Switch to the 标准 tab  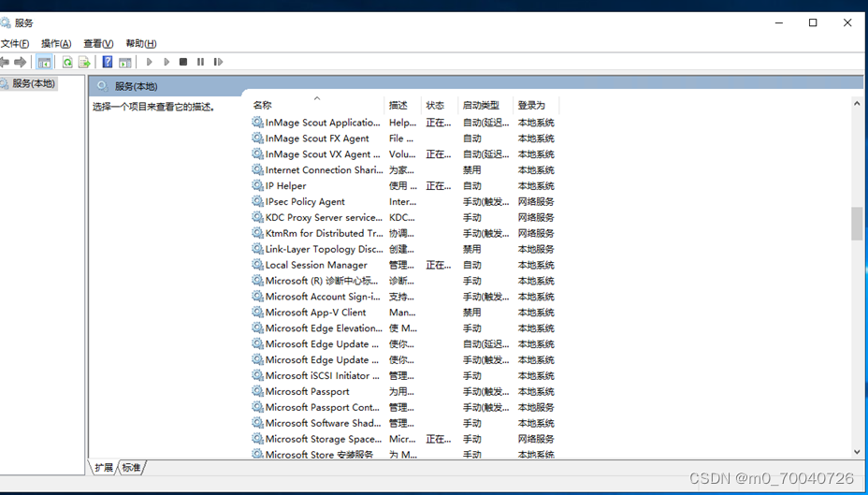pyautogui.click(x=131, y=468)
